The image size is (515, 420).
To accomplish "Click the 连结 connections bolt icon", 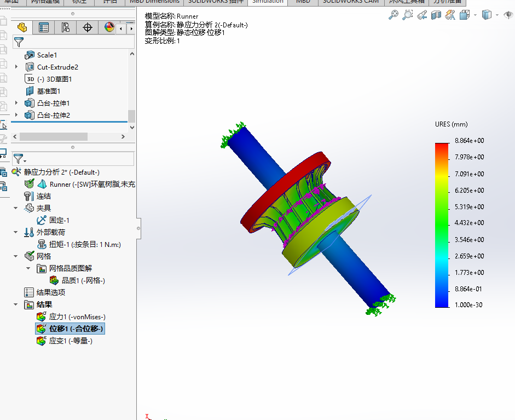I will click(x=29, y=196).
